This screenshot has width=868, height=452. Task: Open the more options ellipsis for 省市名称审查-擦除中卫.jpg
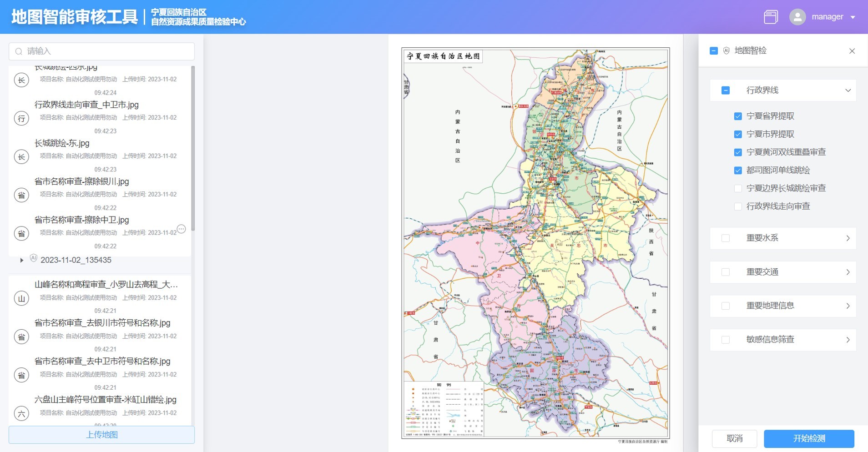point(181,229)
